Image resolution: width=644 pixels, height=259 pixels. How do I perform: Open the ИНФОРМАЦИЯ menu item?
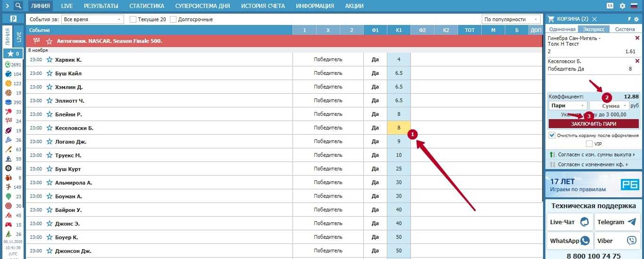[x=315, y=6]
